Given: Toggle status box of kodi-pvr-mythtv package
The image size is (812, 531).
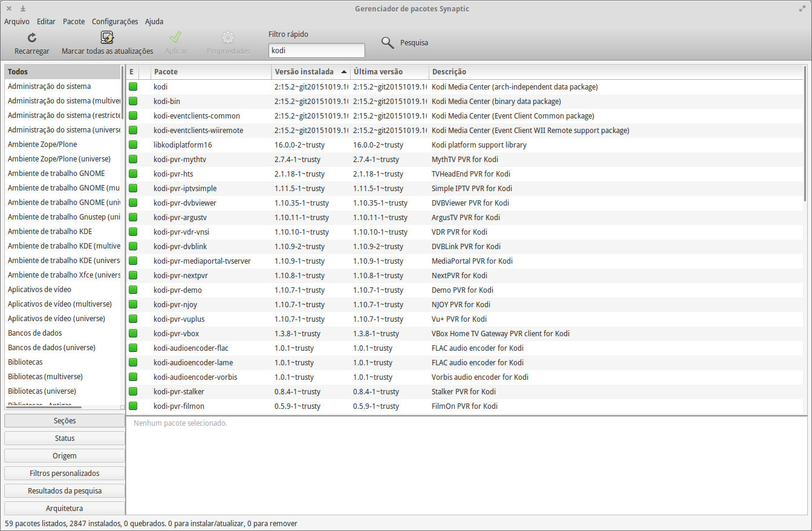Looking at the screenshot, I should (x=133, y=160).
